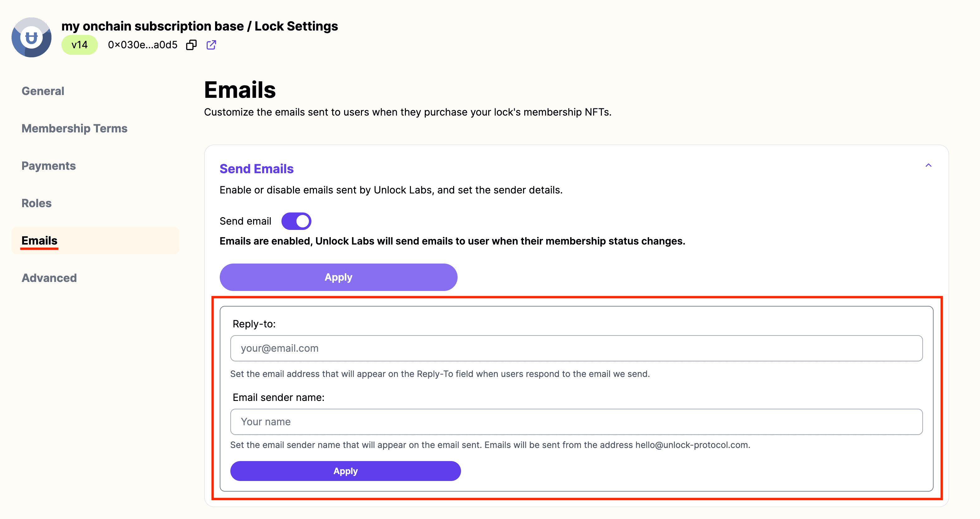980x519 pixels.
Task: Click Apply below Email sender name
Action: (x=345, y=471)
